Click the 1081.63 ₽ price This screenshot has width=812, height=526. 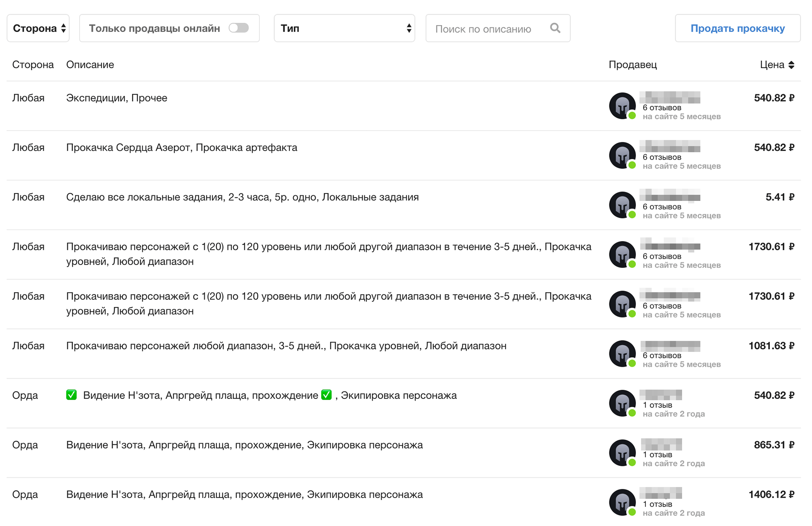771,346
